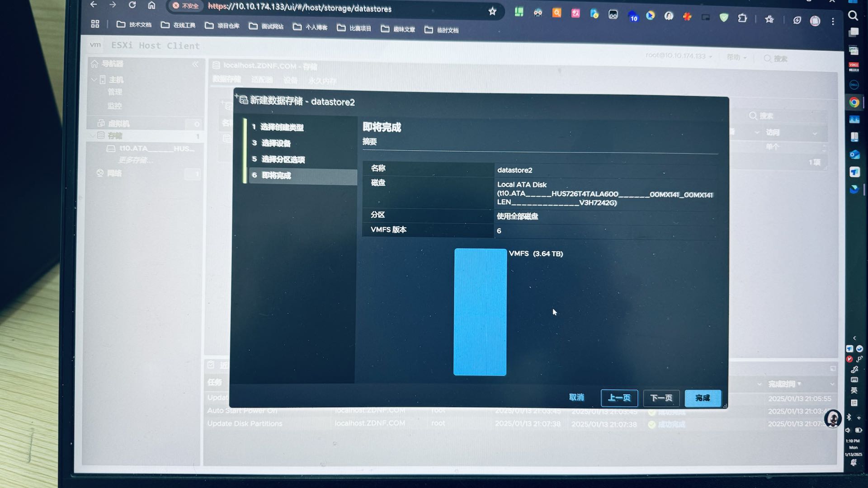Reload the browser page
868x488 pixels.
tap(132, 5)
